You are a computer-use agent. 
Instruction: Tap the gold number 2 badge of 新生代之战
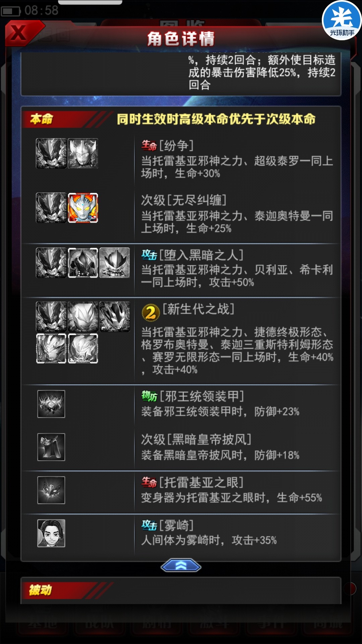[150, 313]
